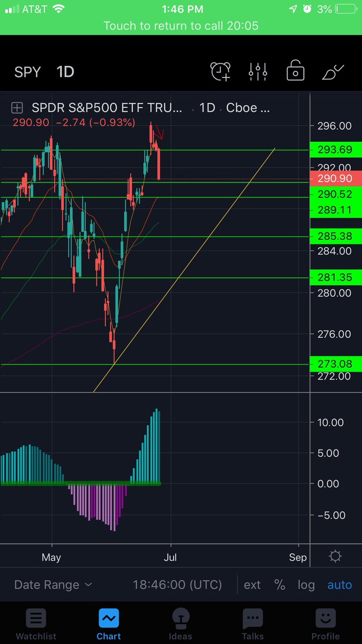Image resolution: width=362 pixels, height=644 pixels.
Task: Tap Touch to return to call banner
Action: point(181,26)
